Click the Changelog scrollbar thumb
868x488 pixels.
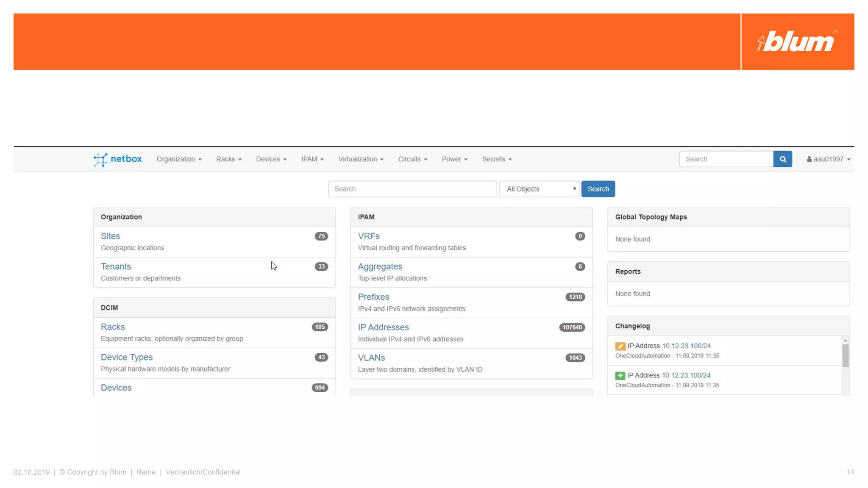pos(845,355)
